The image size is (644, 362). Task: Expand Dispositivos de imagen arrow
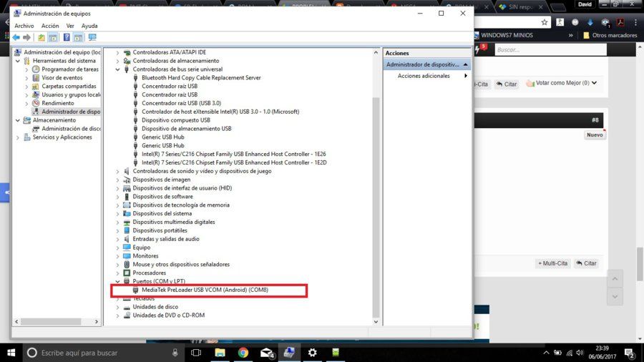pyautogui.click(x=117, y=180)
